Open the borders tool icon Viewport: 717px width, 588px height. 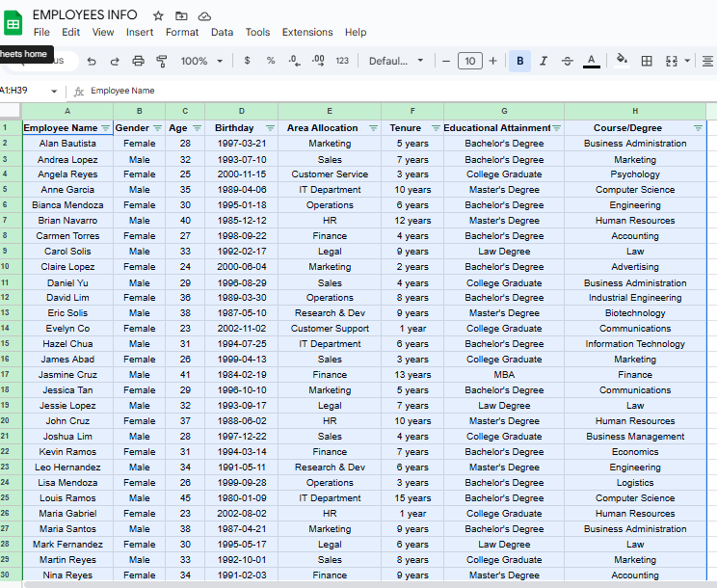[647, 61]
